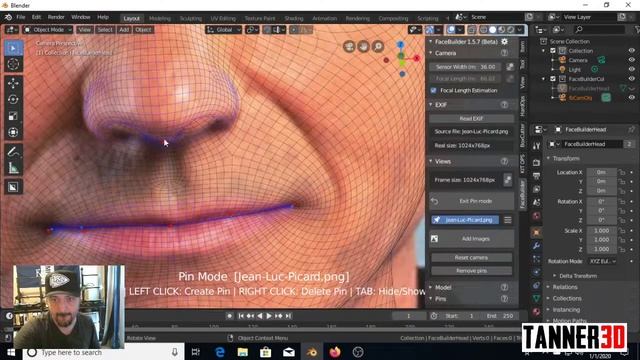Play the animation in timeline
The width and height of the screenshot is (640, 360).
coord(269,316)
